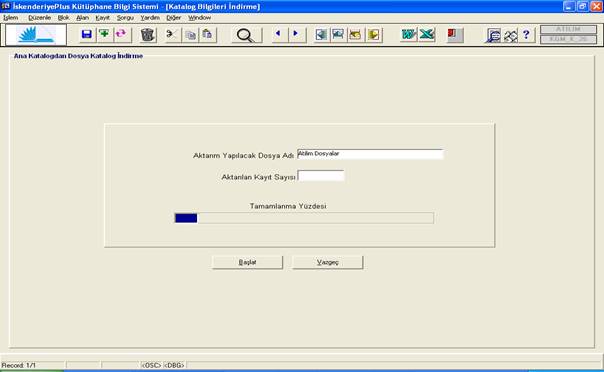This screenshot has height=372, width=604.
Task: Click the Vazgeç button
Action: (327, 262)
